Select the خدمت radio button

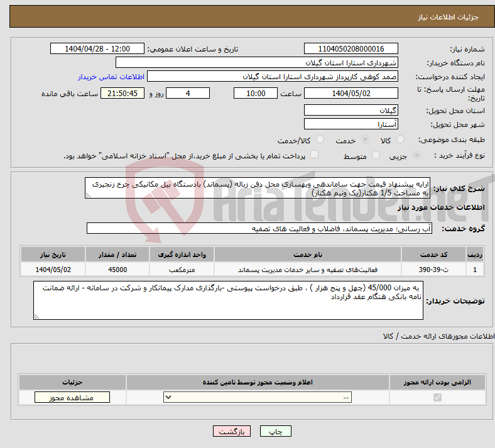coord(365,139)
